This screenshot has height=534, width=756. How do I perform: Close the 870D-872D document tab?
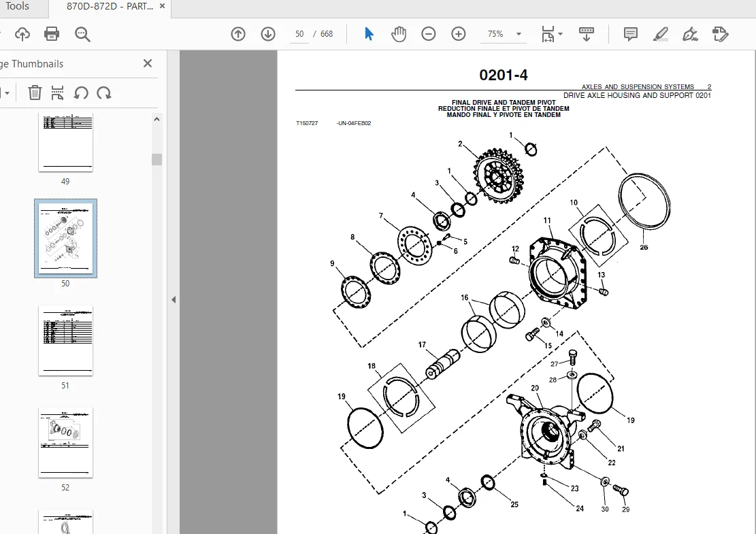(x=162, y=6)
